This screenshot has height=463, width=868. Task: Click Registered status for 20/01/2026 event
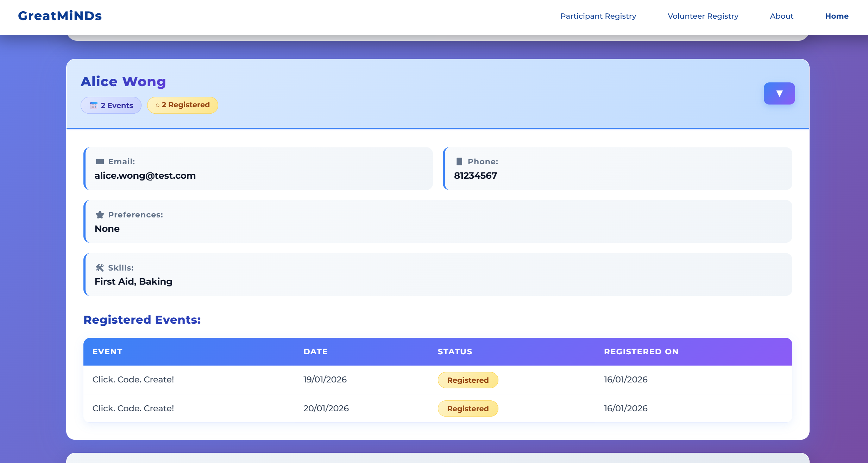(467, 408)
